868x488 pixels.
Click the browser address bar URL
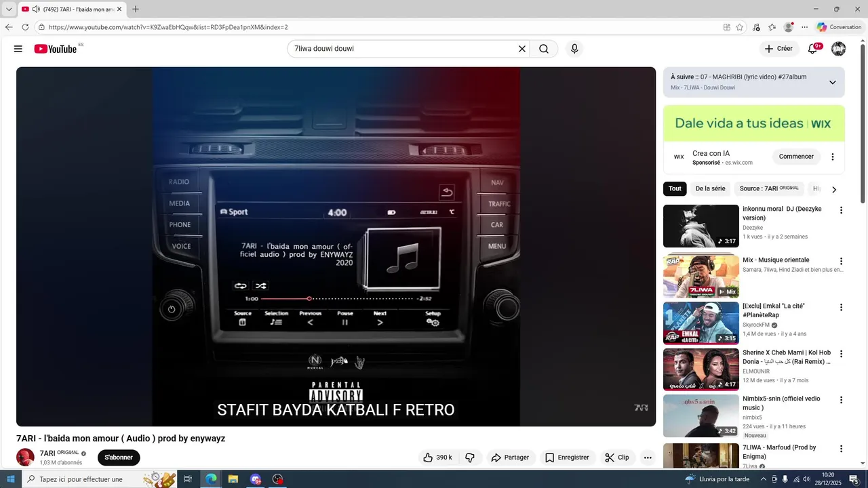[x=168, y=27]
